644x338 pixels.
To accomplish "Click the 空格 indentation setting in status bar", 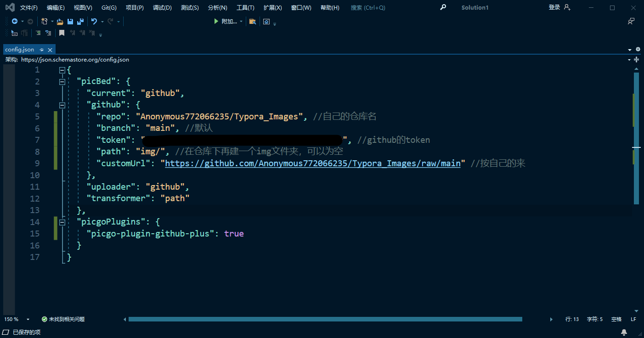I will (x=616, y=319).
